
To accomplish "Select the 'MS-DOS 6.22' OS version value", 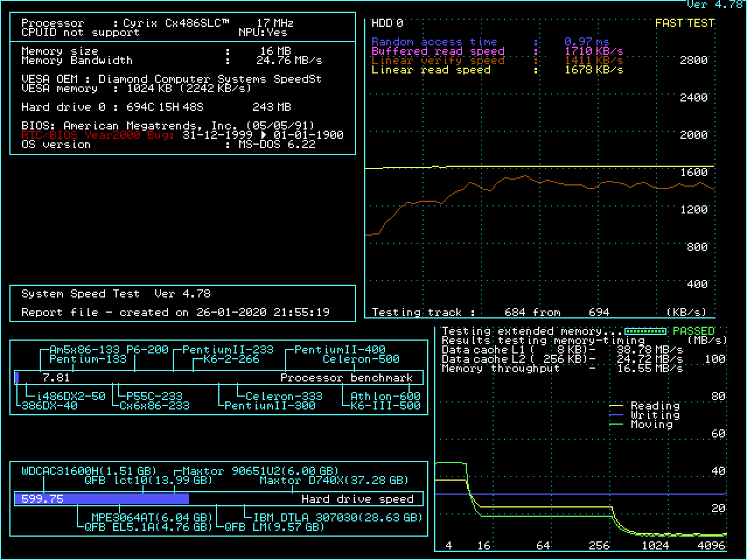I will pyautogui.click(x=277, y=145).
